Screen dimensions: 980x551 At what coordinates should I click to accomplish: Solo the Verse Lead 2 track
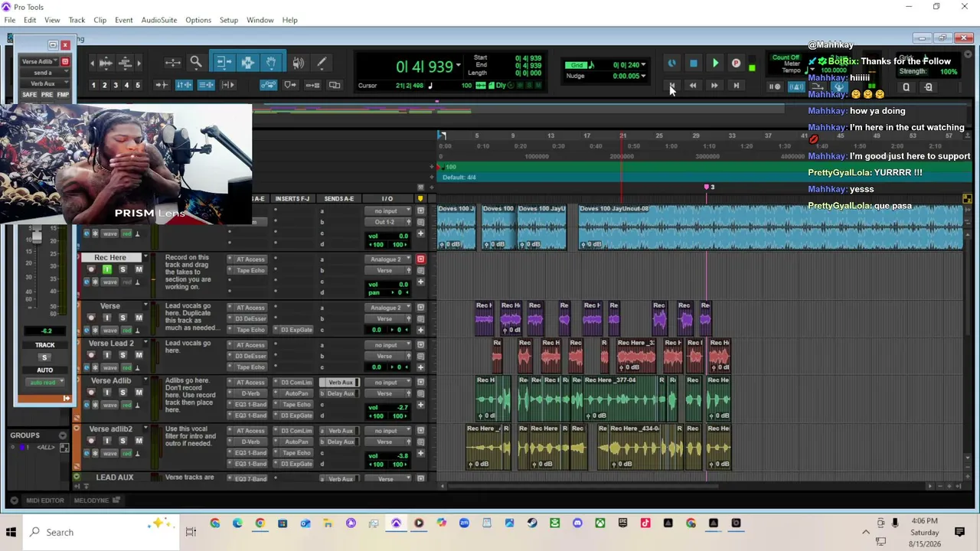coord(122,355)
